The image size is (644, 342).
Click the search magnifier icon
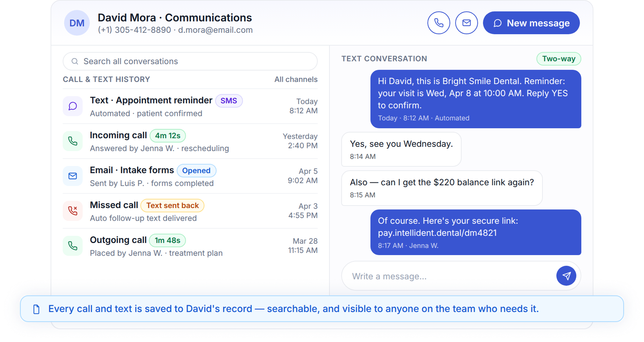tap(75, 61)
